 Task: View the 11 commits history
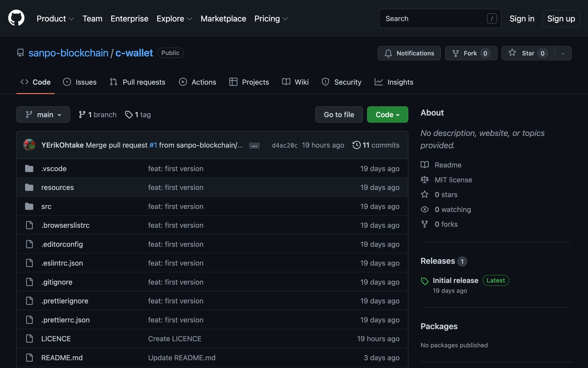376,145
